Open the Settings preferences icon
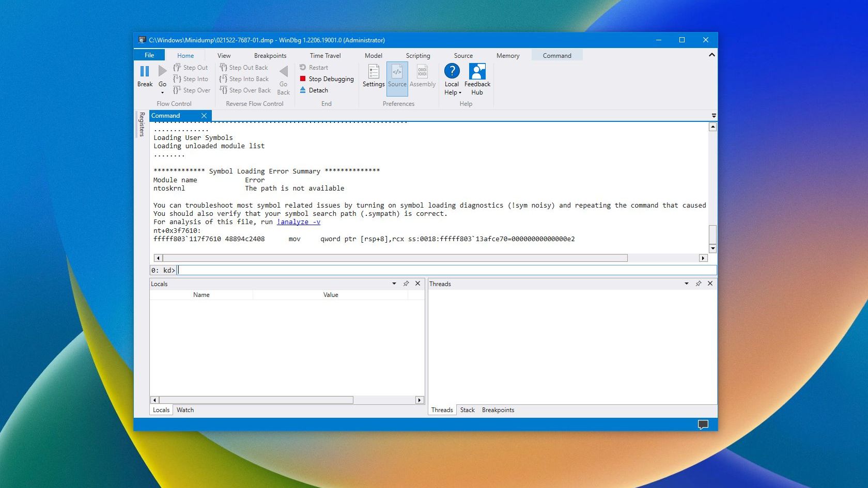868x488 pixels. (374, 71)
